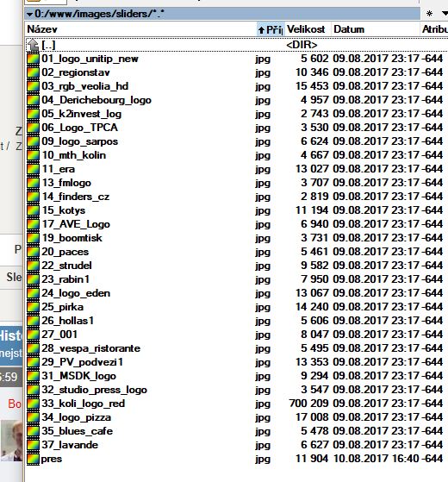Click the image icon of 03_rgb_veolia_hd
This screenshot has width=448, height=482.
click(x=33, y=86)
